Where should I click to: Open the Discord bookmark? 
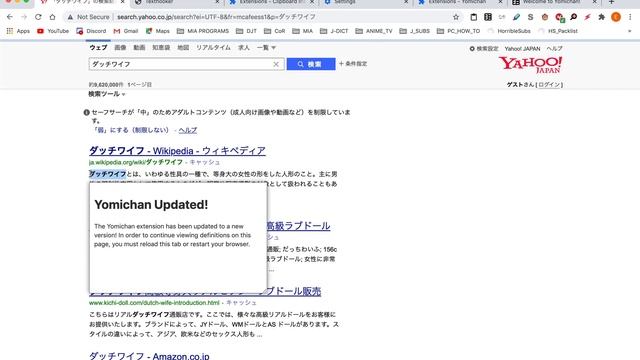coord(91,31)
